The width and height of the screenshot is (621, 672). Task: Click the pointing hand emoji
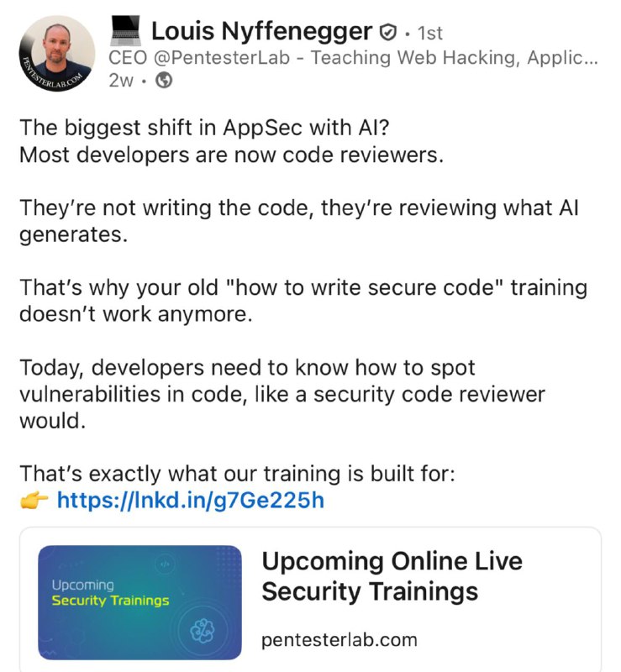[x=34, y=500]
